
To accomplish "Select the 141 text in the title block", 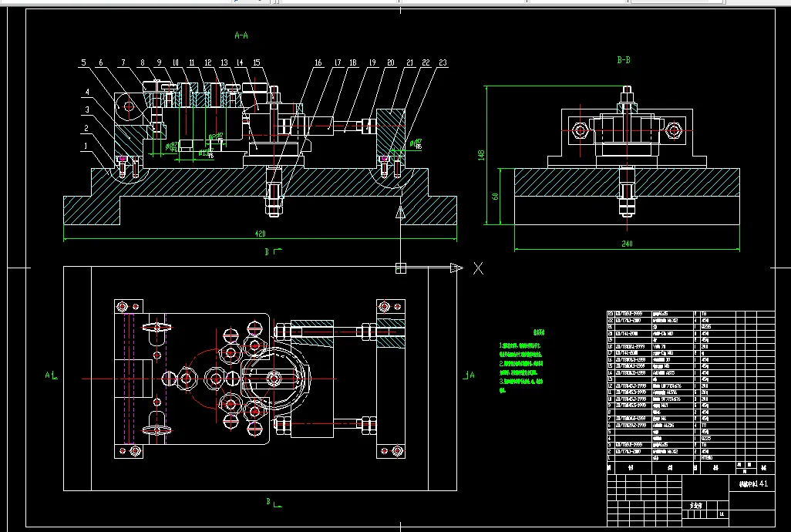I will click(762, 483).
